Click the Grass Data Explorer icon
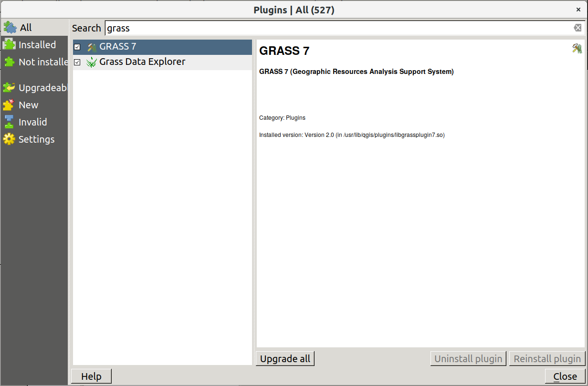 [92, 62]
